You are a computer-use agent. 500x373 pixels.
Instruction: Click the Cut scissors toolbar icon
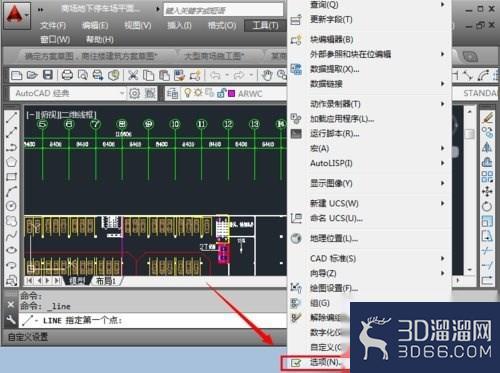(x=133, y=75)
